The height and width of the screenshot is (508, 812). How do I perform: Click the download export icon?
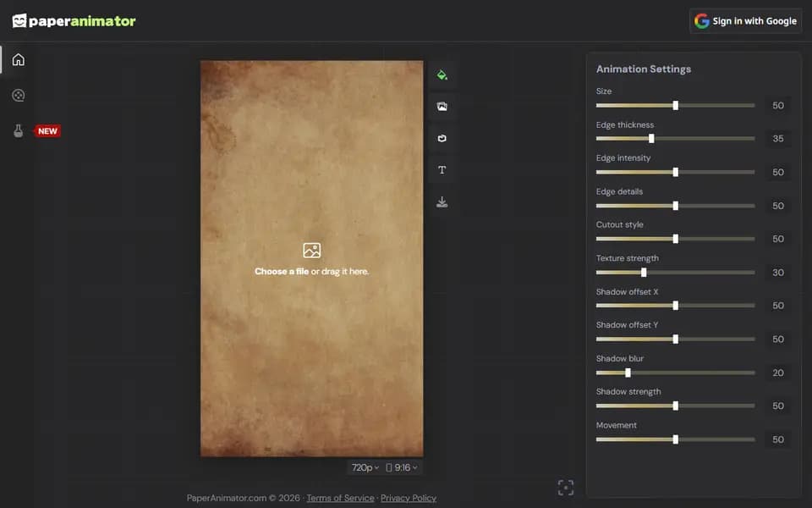pyautogui.click(x=442, y=202)
